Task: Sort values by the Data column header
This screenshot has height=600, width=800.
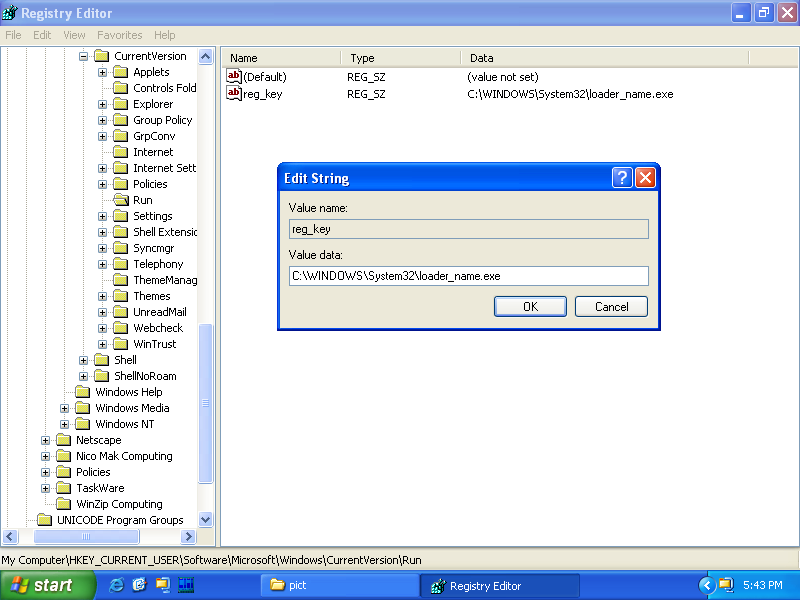Action: 605,58
